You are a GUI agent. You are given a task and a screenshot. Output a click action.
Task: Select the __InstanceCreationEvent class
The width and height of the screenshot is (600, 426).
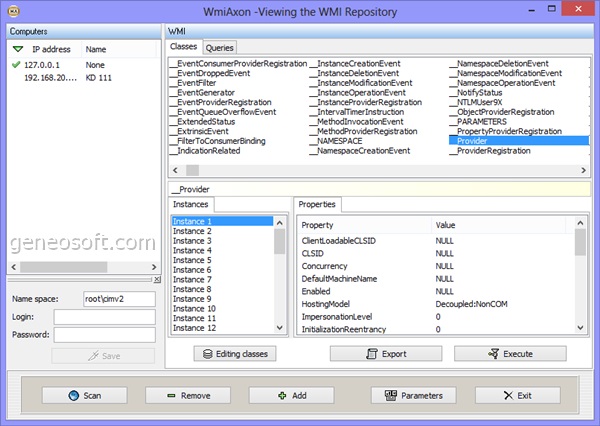pyautogui.click(x=355, y=64)
